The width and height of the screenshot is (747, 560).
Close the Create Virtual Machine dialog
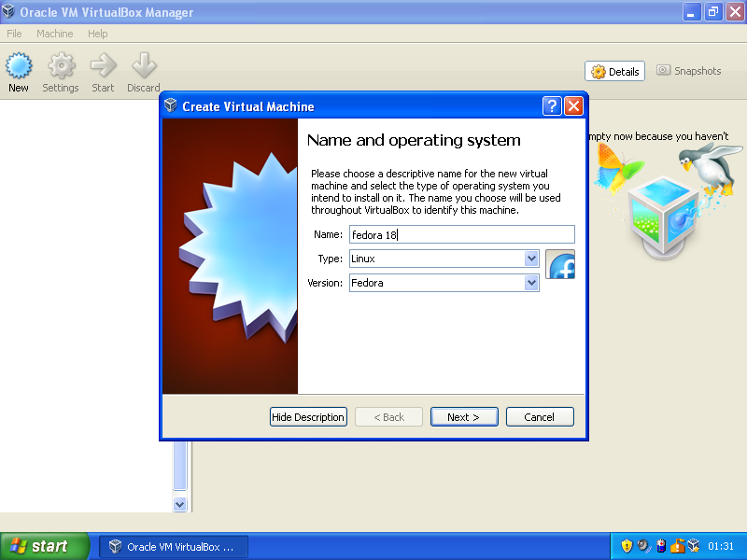tap(573, 106)
